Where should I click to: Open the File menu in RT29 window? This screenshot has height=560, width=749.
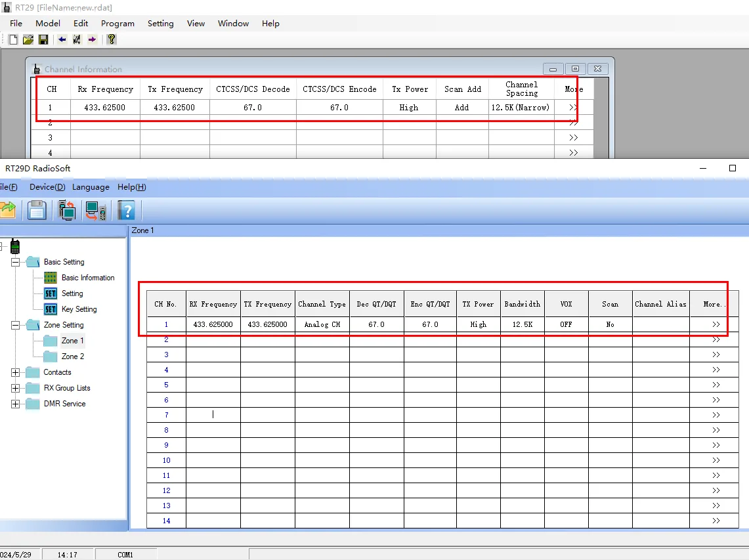16,24
